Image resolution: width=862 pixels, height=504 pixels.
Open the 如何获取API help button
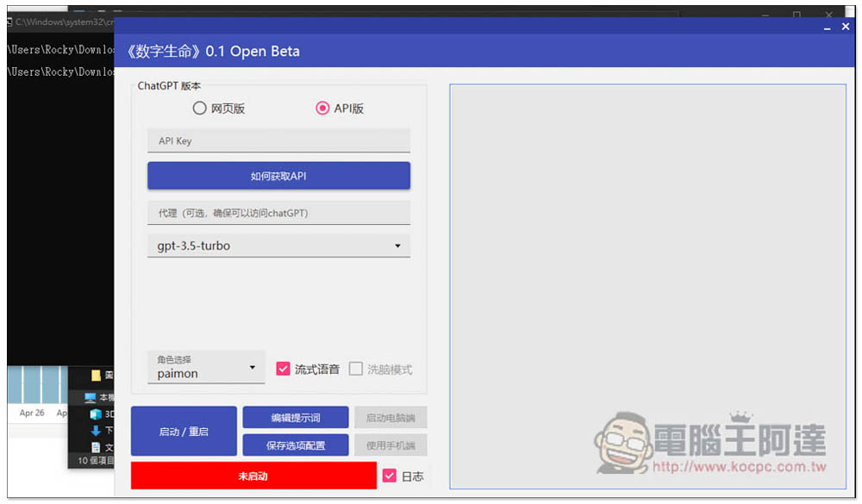[278, 176]
